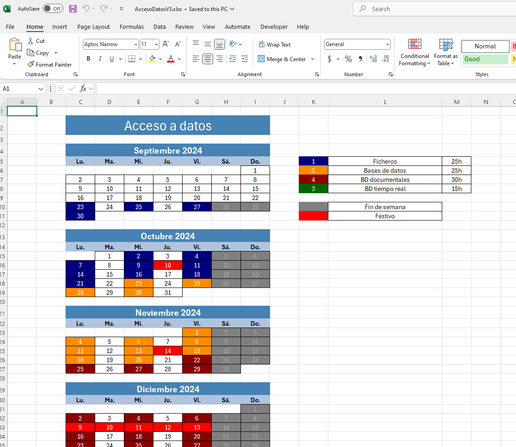
Task: Click the Accounting dollar format icon
Action: (329, 59)
